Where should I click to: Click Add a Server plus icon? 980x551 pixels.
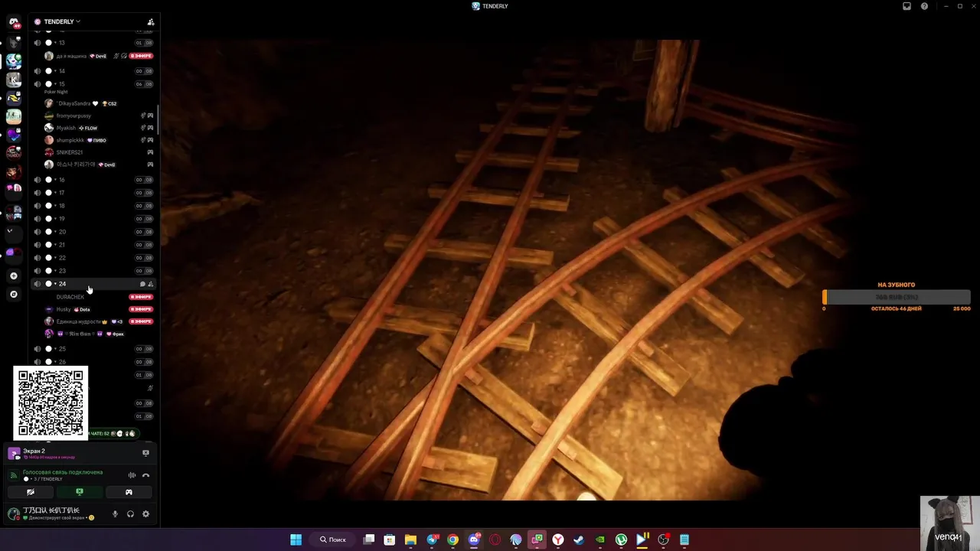(x=13, y=275)
